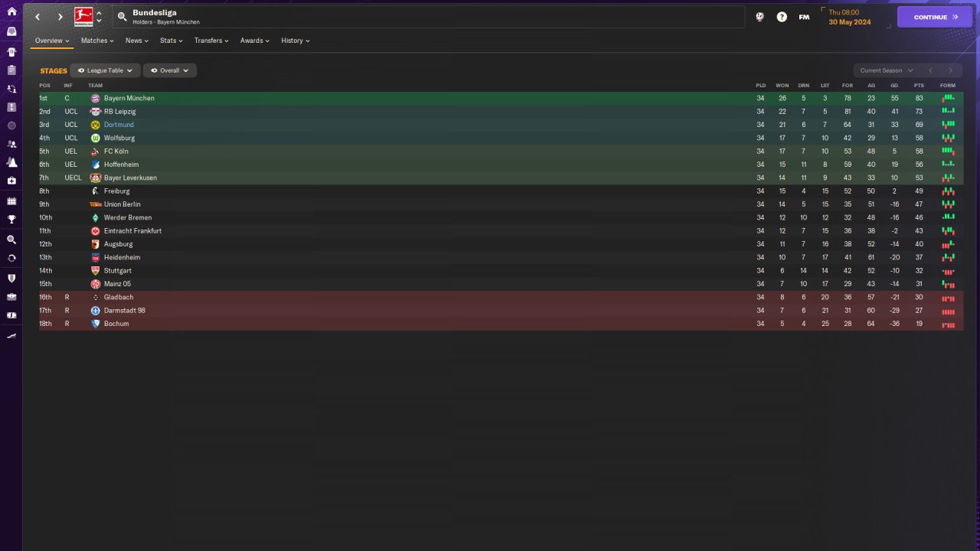Open the Development Centre graph icon
This screenshot has width=980, height=551.
pos(11,335)
